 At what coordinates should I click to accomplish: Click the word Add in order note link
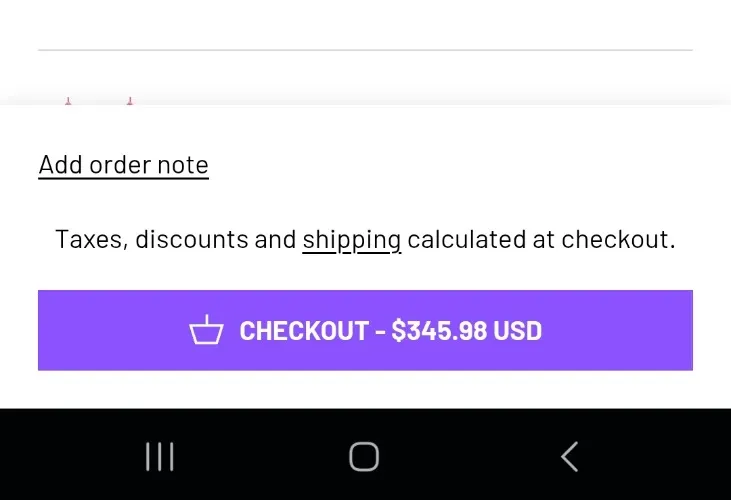[x=60, y=165]
